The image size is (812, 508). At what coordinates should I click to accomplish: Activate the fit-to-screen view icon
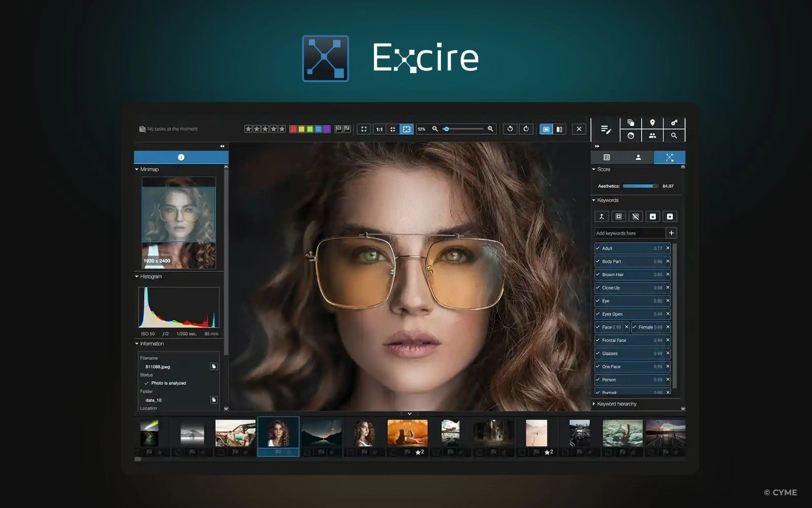[x=363, y=129]
